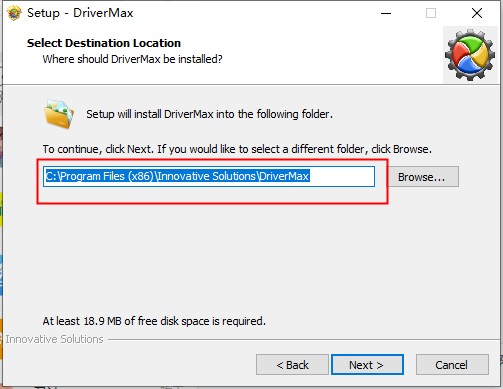Cancel the DriverMax installation
The height and width of the screenshot is (389, 503).
(x=452, y=365)
